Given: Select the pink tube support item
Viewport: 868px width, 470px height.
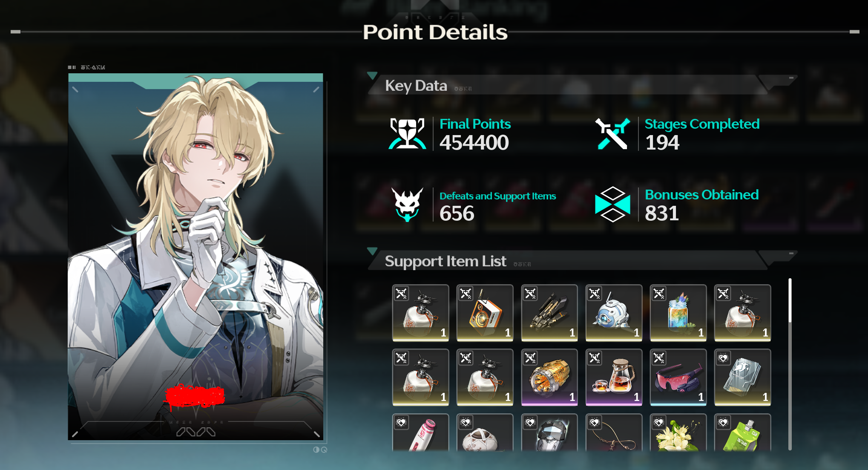Looking at the screenshot, I should [x=420, y=432].
